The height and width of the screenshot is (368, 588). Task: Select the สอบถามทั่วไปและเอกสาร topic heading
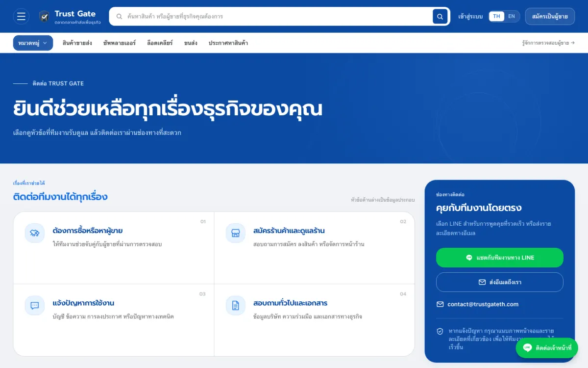click(291, 303)
